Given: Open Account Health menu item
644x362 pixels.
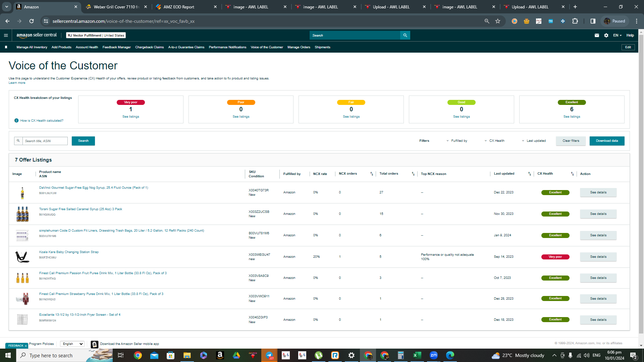Looking at the screenshot, I should (x=87, y=47).
